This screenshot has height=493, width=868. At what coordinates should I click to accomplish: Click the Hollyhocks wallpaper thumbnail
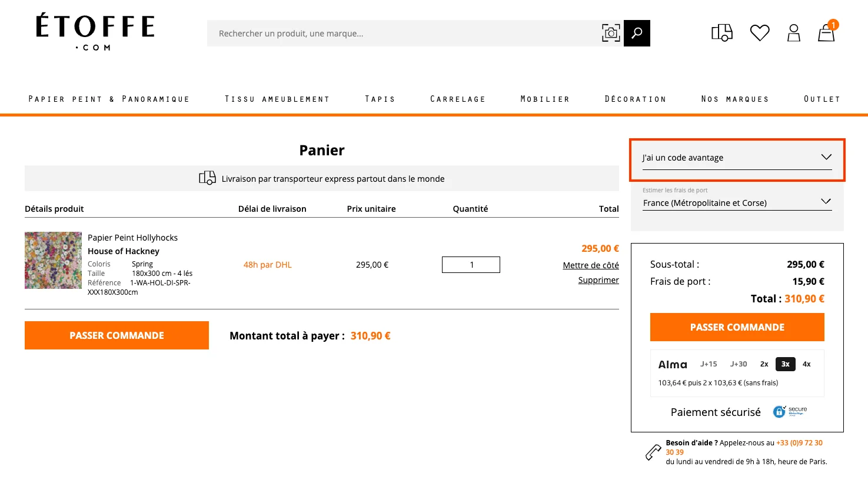click(x=53, y=260)
